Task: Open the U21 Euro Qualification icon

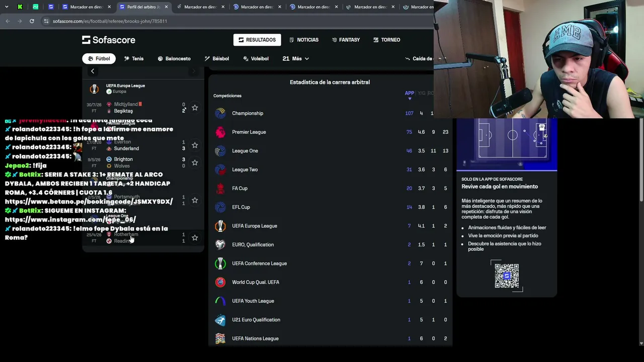Action: tap(220, 320)
